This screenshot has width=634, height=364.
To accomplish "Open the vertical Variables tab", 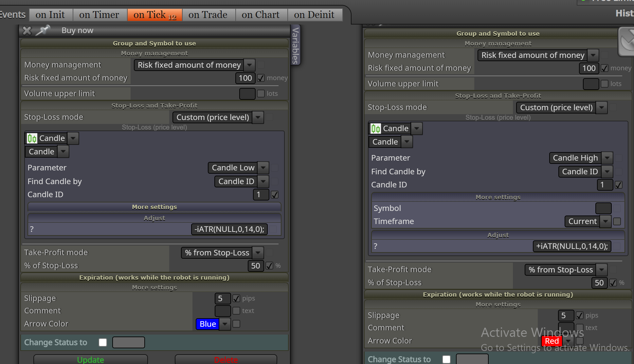I will pos(296,45).
